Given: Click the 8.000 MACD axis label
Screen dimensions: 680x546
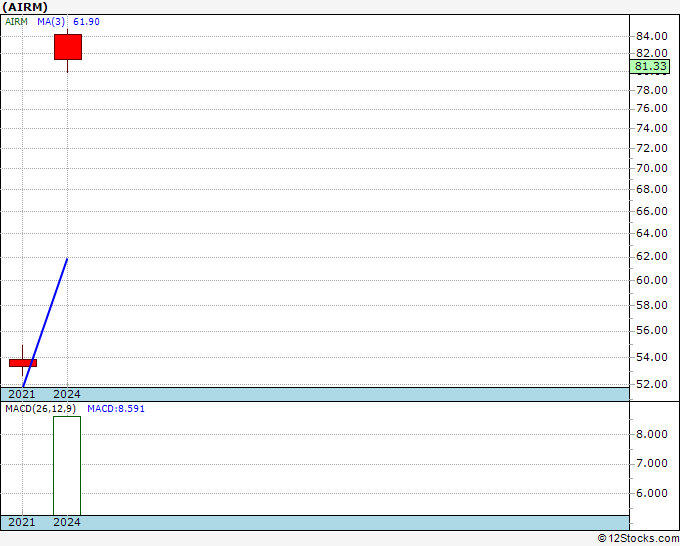Looking at the screenshot, I should pyautogui.click(x=651, y=435).
